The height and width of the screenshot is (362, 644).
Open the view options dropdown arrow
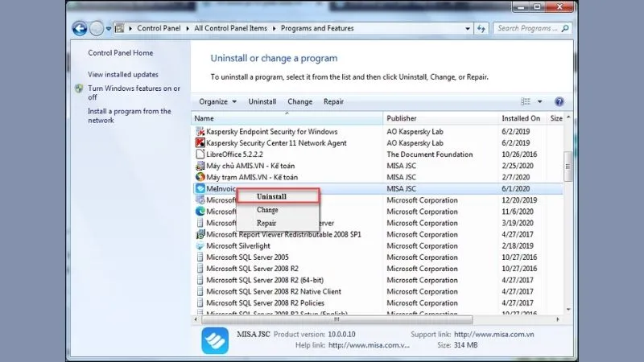pos(539,102)
